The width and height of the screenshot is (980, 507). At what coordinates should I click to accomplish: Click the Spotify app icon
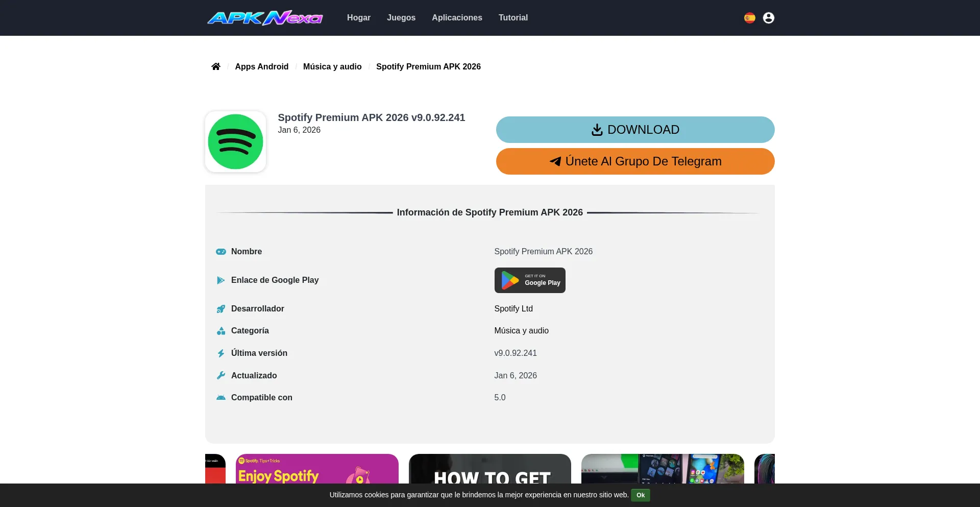coord(235,141)
